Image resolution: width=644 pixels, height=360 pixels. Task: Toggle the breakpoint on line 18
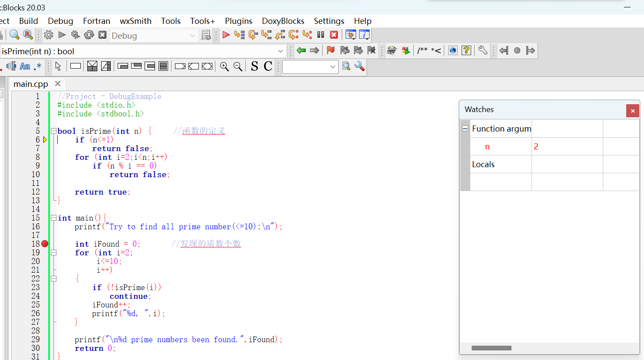coord(45,244)
